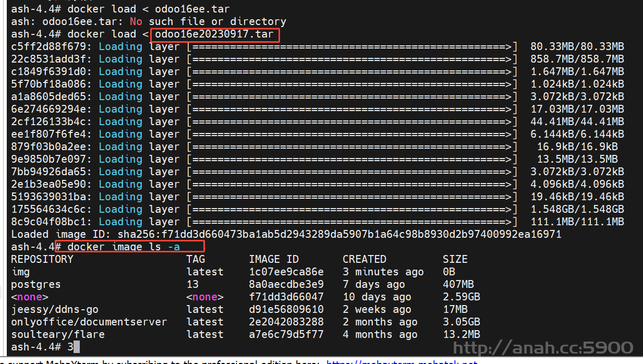Click the odoo16e20230917.tar filename in the command

[x=214, y=34]
